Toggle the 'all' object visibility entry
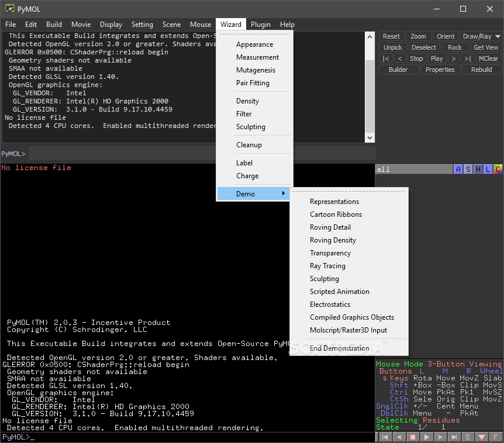 (414, 169)
